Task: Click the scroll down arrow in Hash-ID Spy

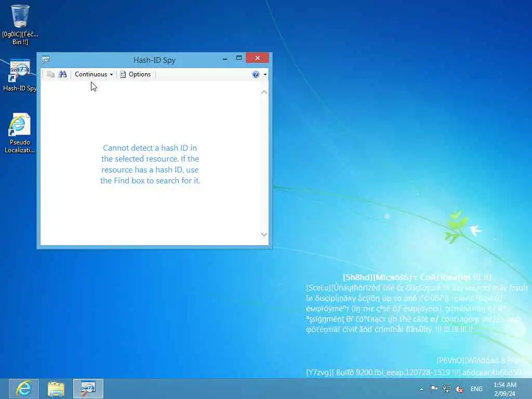Action: 264,234
